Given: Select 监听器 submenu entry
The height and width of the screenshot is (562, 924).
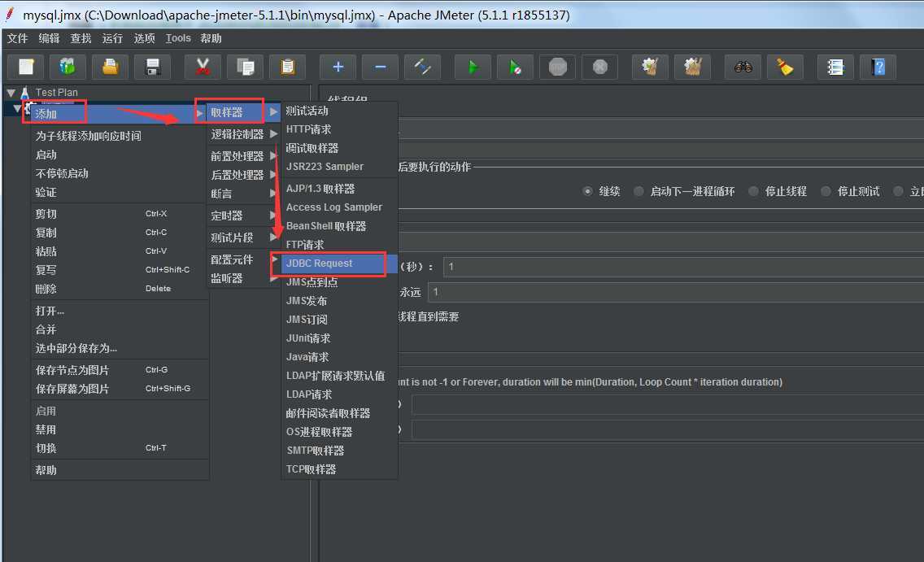Looking at the screenshot, I should [x=242, y=278].
